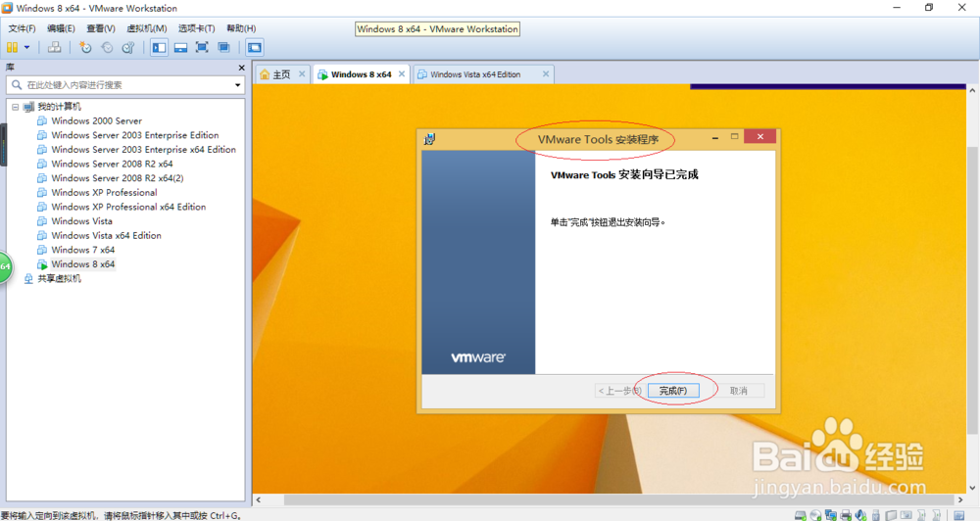
Task: Close the Windows Vista x64 Edition tab
Action: (x=546, y=73)
